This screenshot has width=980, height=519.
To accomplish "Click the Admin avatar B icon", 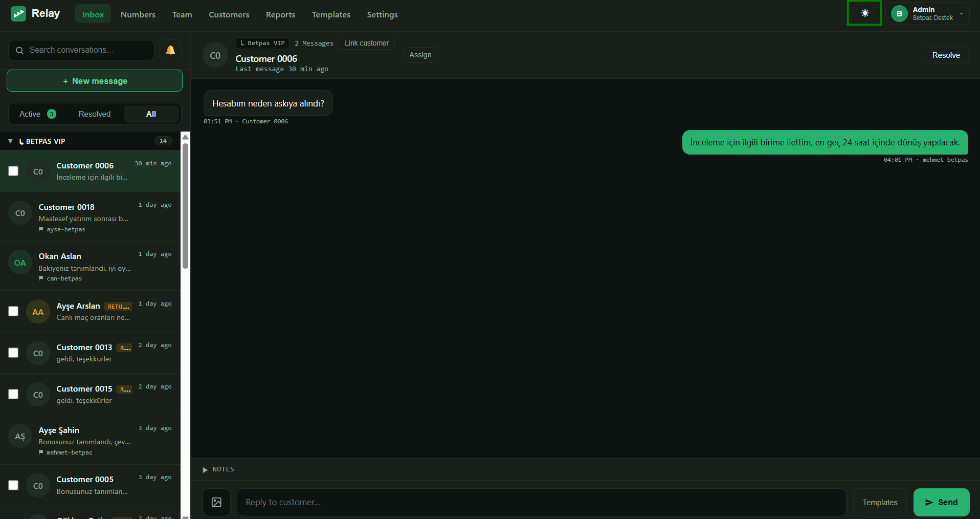I will (899, 14).
